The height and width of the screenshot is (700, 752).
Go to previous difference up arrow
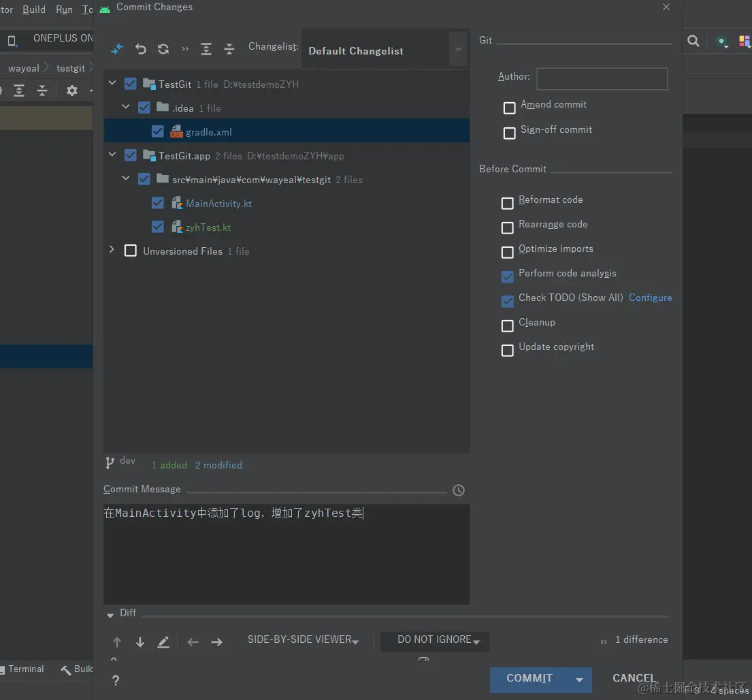tap(117, 642)
